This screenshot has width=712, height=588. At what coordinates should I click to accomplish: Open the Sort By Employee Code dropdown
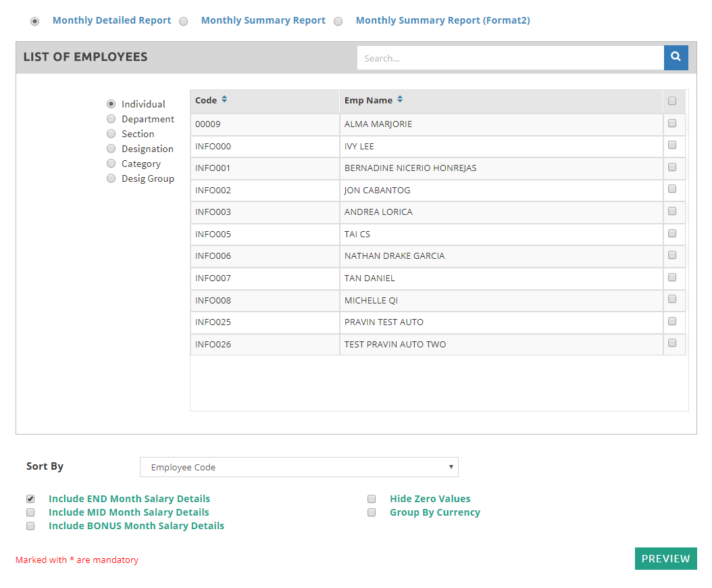[x=299, y=467]
